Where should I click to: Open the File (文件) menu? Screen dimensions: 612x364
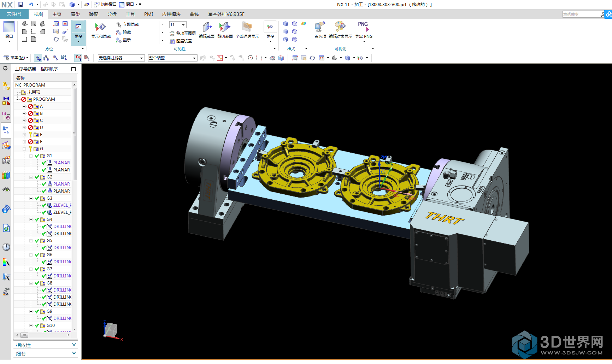click(14, 14)
